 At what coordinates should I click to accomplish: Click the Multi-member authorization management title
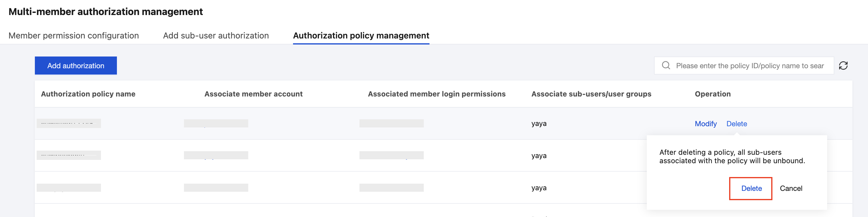click(105, 12)
